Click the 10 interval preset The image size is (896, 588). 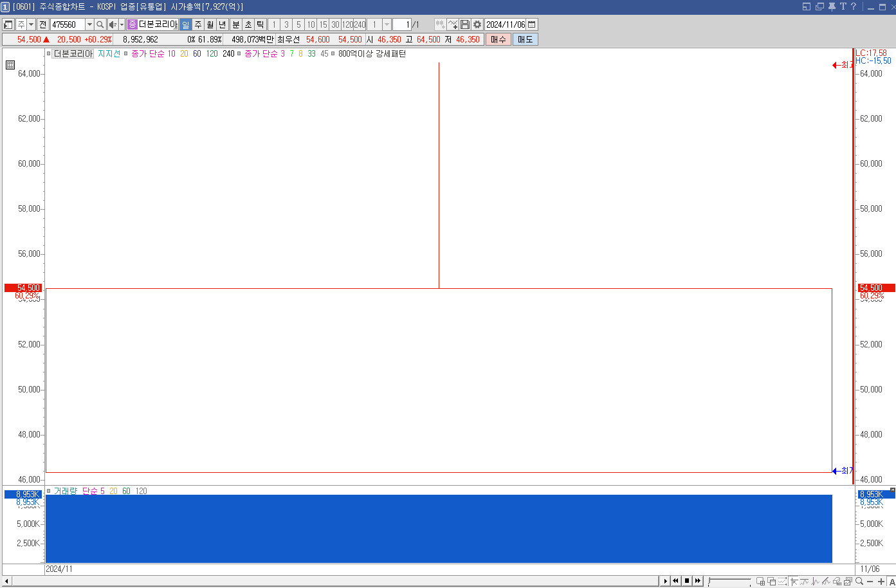click(x=311, y=24)
